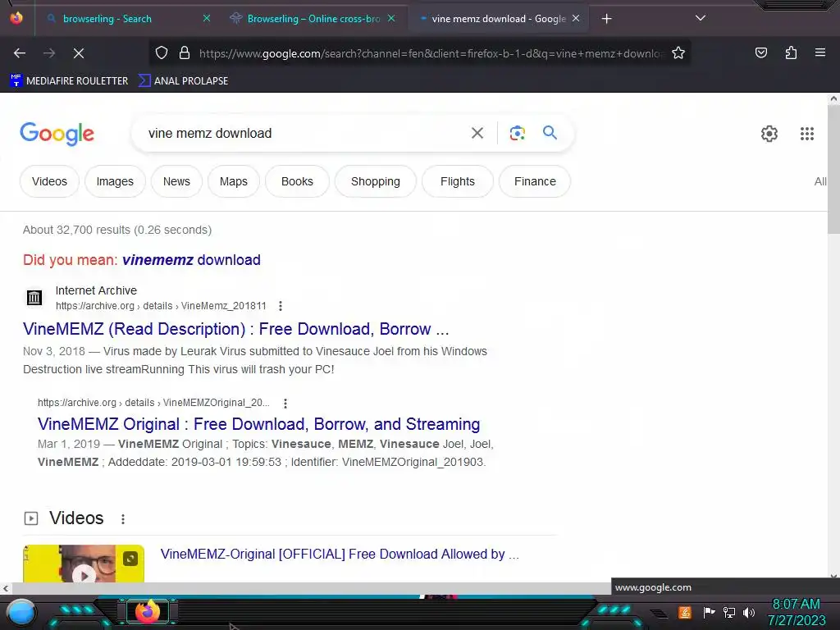The width and height of the screenshot is (840, 630).
Task: Open options beside Videos heading
Action: click(x=123, y=518)
